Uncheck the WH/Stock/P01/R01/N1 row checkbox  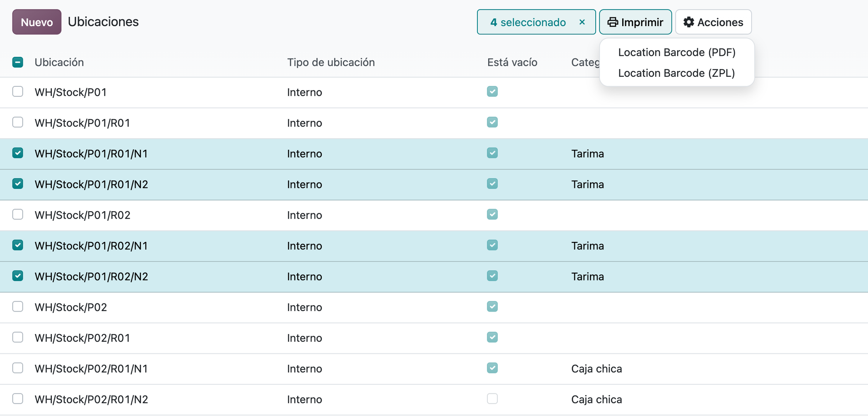[18, 153]
